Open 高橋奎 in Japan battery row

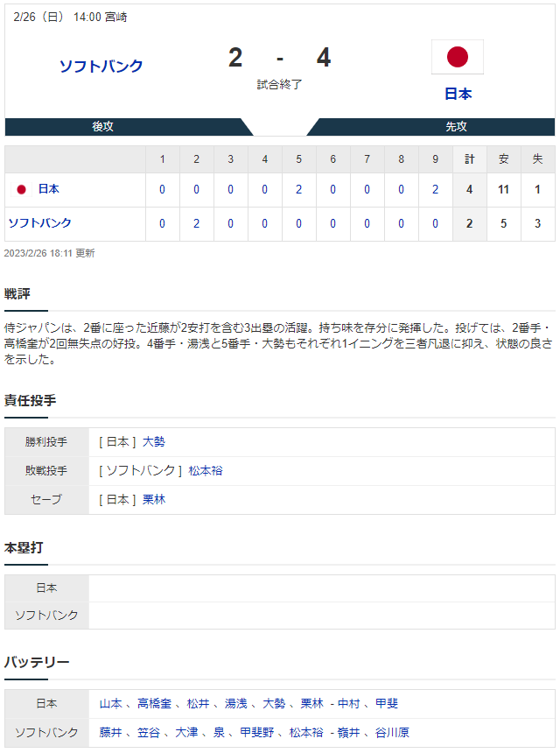154,704
